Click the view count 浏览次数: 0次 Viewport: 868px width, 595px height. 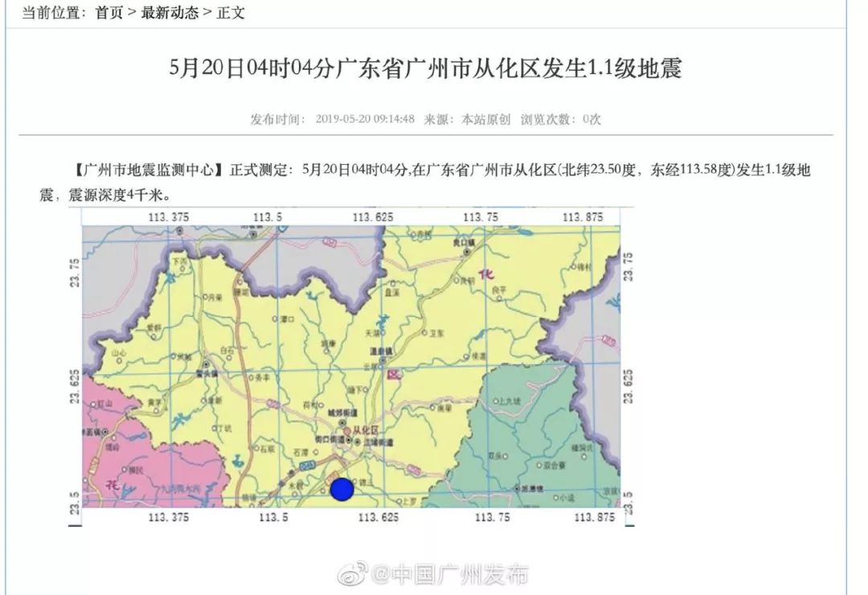(560, 119)
